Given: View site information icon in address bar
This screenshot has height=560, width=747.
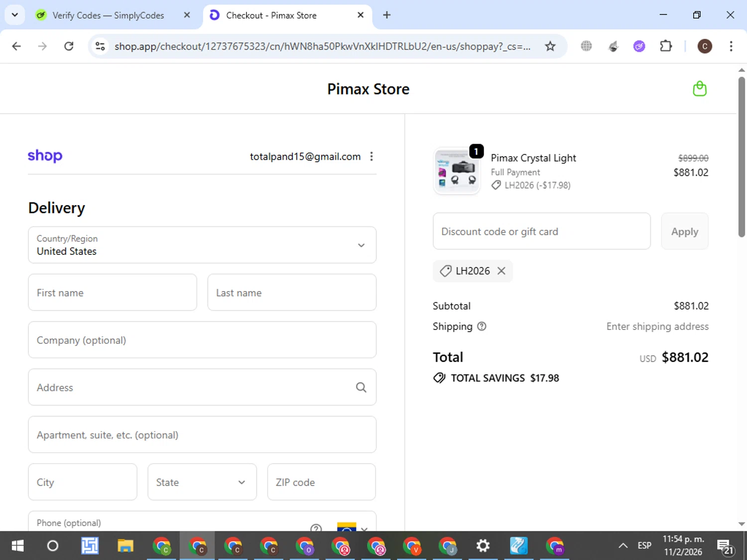Looking at the screenshot, I should [x=100, y=46].
